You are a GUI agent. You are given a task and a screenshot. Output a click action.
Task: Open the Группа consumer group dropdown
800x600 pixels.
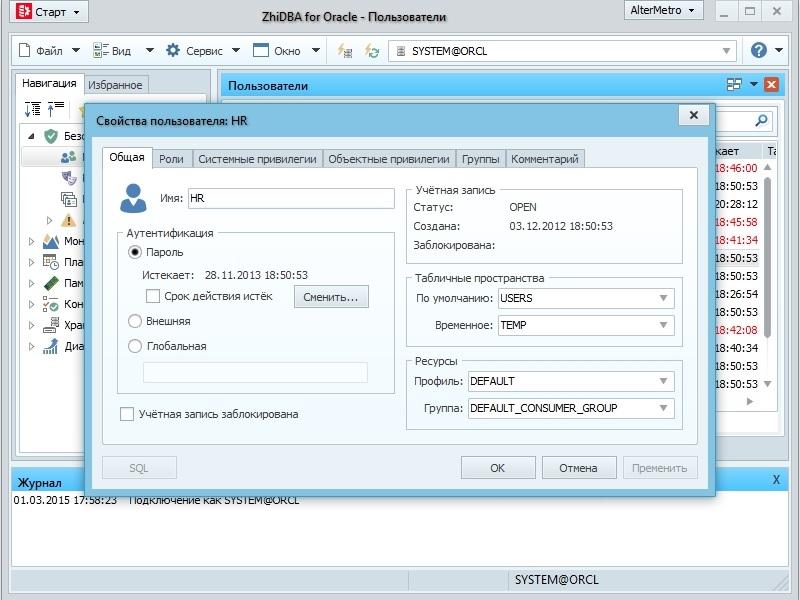(571, 408)
